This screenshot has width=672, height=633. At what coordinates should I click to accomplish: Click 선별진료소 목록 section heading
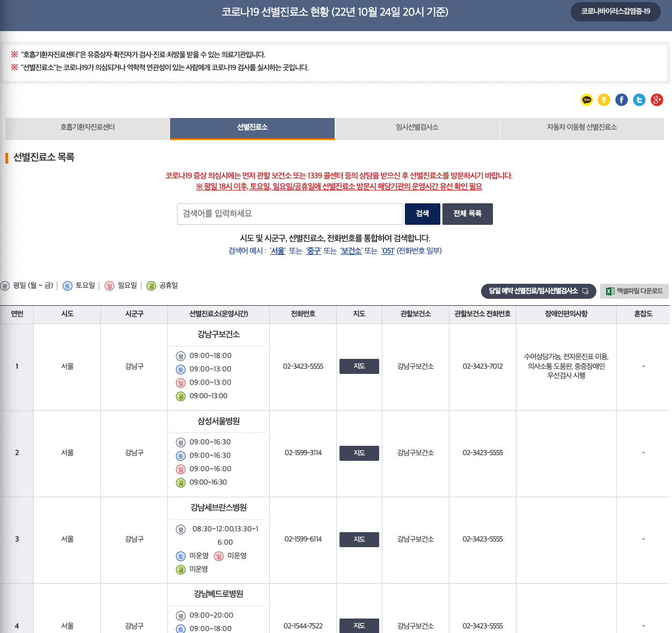(43, 157)
